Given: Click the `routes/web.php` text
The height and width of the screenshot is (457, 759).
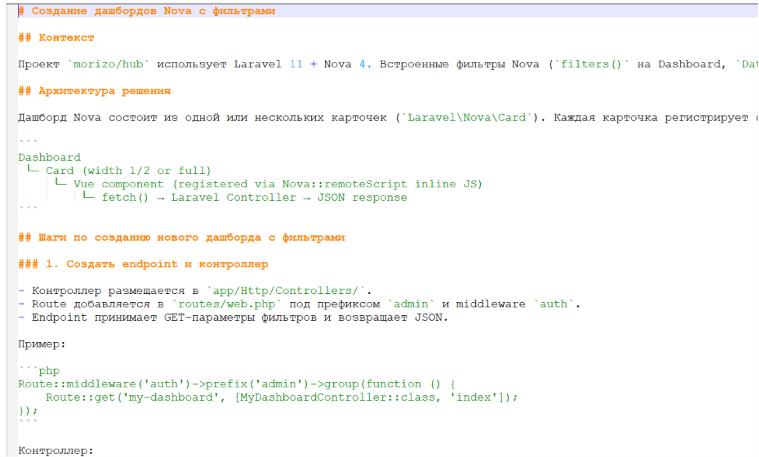Looking at the screenshot, I should point(227,304).
